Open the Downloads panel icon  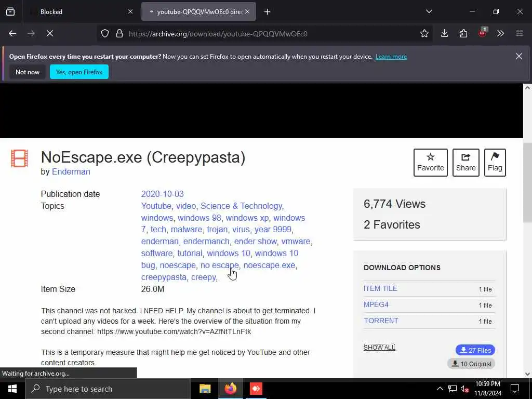pos(445,33)
